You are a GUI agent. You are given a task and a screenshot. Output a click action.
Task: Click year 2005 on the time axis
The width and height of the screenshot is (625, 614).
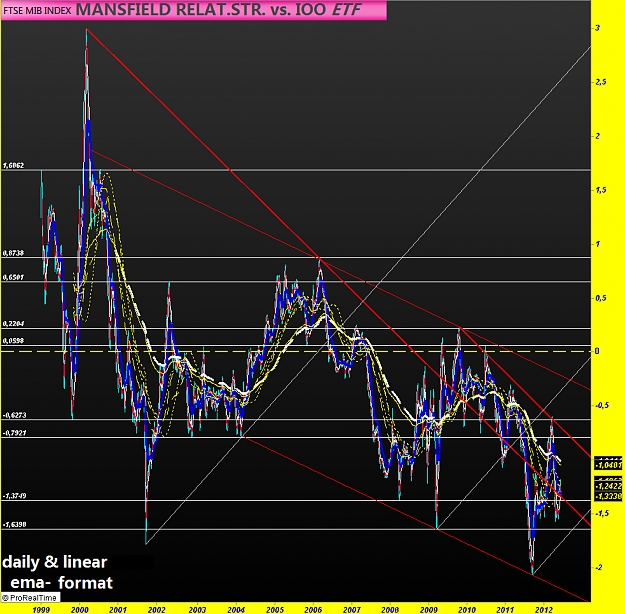tap(275, 609)
